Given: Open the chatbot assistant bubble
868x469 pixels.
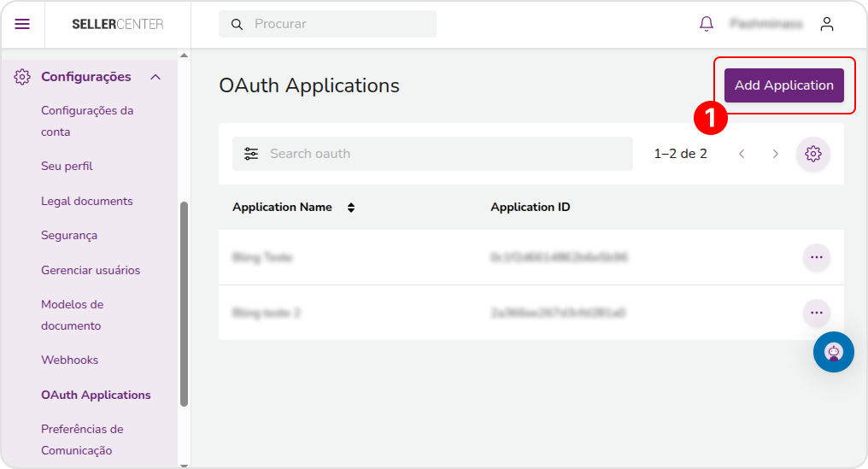Looking at the screenshot, I should pyautogui.click(x=834, y=352).
